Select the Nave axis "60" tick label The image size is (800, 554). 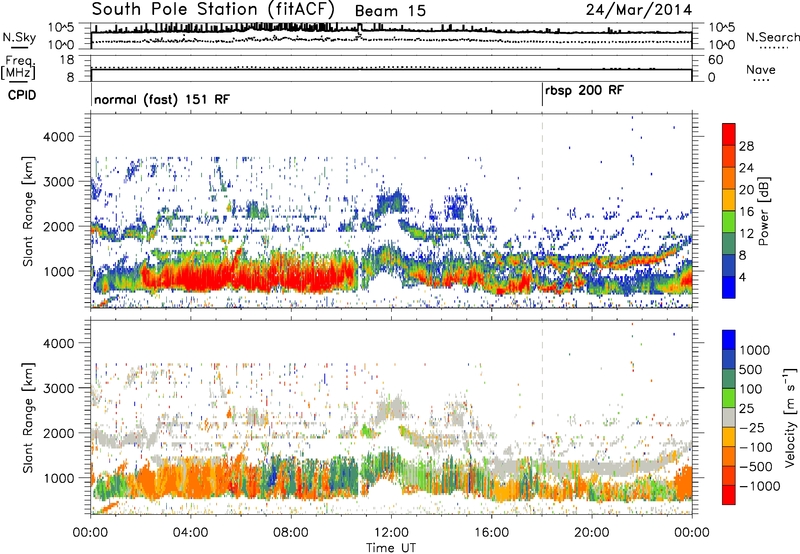coord(715,60)
